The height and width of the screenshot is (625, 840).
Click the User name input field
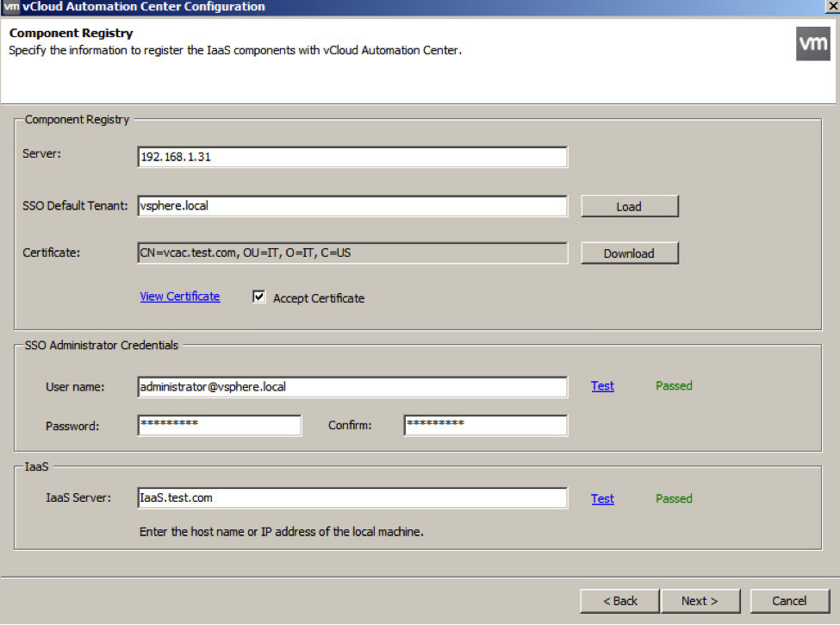pyautogui.click(x=352, y=387)
